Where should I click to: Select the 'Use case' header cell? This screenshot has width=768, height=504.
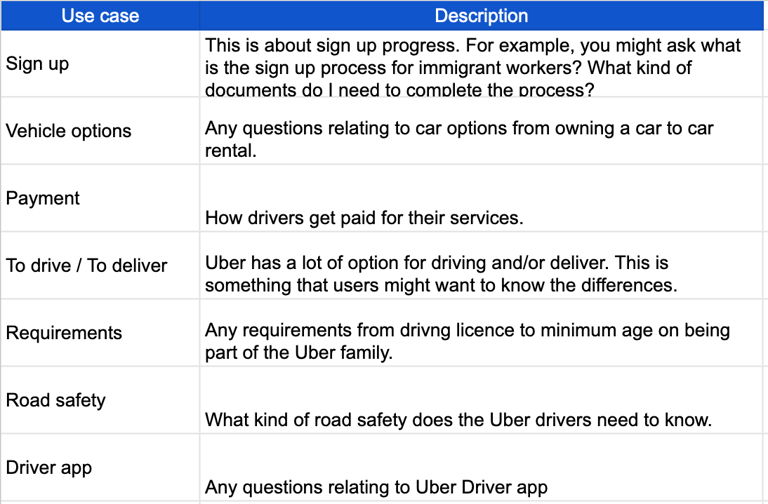(100, 16)
